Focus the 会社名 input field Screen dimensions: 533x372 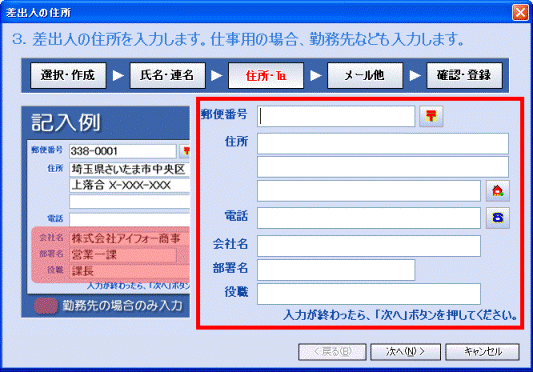[x=369, y=246]
